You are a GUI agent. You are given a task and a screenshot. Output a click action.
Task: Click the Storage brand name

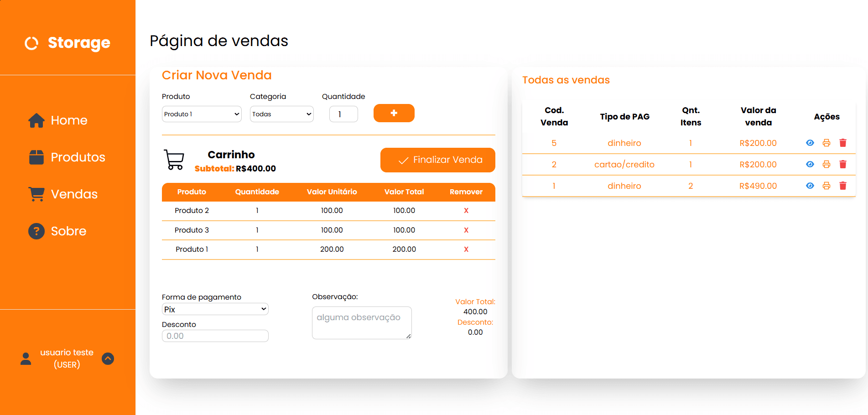pos(79,43)
